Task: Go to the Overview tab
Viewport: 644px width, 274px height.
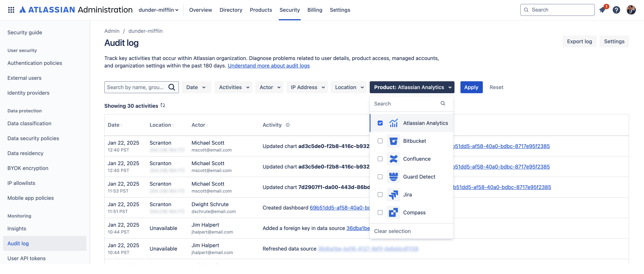Action: 200,10
